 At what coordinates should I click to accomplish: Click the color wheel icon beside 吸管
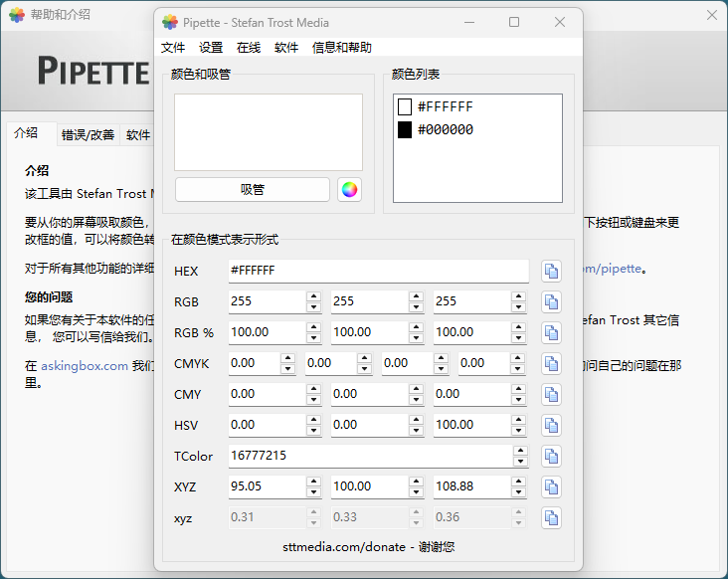coord(349,189)
